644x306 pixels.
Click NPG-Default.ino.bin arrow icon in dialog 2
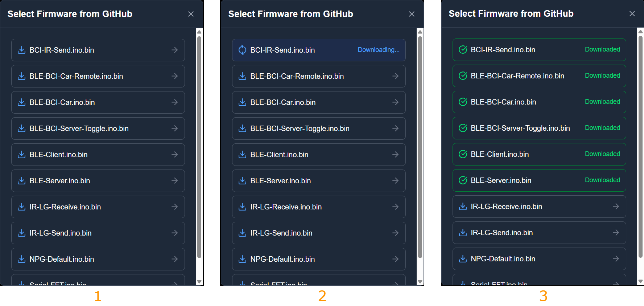395,259
